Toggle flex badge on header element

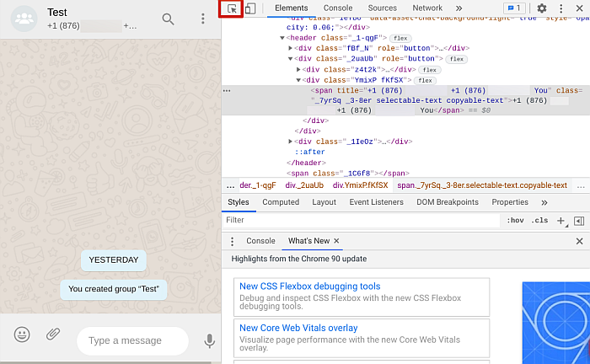pyautogui.click(x=400, y=39)
